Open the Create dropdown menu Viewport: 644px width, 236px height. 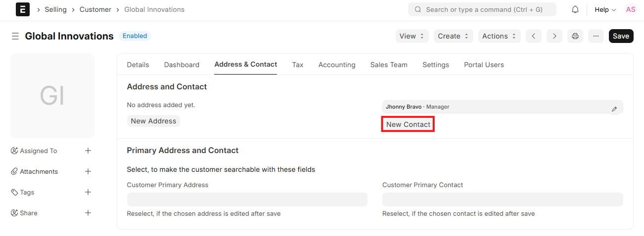click(x=453, y=36)
